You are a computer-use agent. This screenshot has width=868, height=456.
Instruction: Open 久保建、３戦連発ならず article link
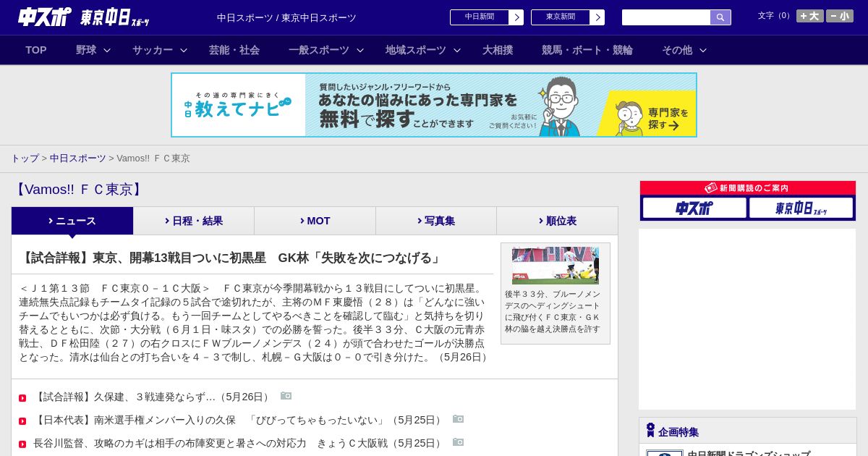153,397
